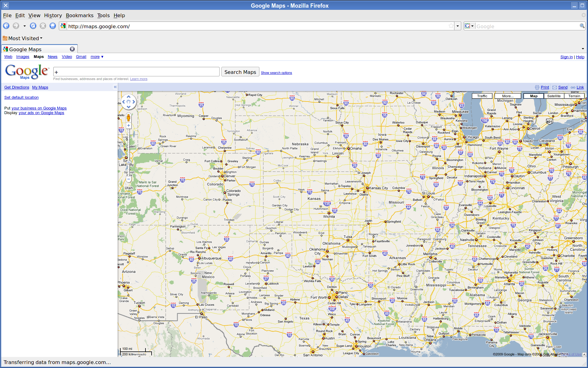Pan the map left with the arrow
588x368 pixels.
click(123, 102)
